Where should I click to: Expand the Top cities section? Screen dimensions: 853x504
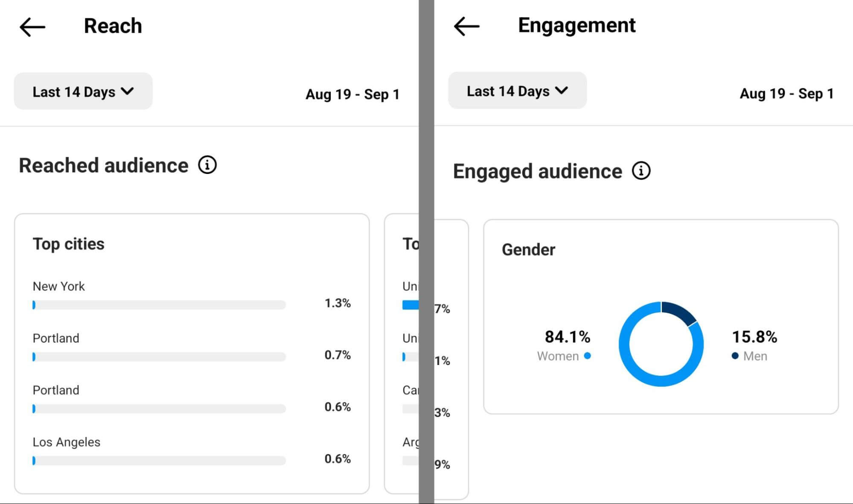point(69,243)
